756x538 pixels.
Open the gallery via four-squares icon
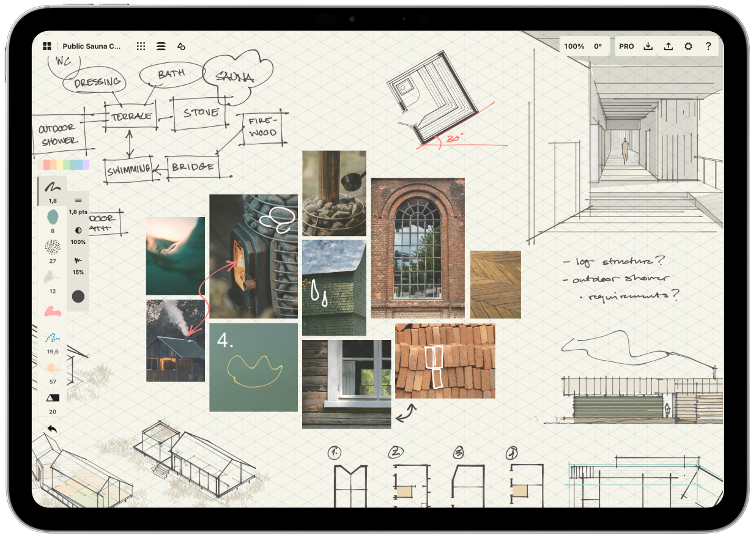point(47,46)
